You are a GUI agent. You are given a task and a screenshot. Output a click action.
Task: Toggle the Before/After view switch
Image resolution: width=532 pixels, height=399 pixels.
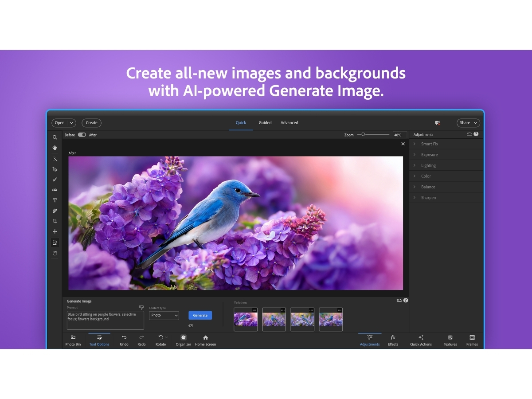[x=82, y=135]
